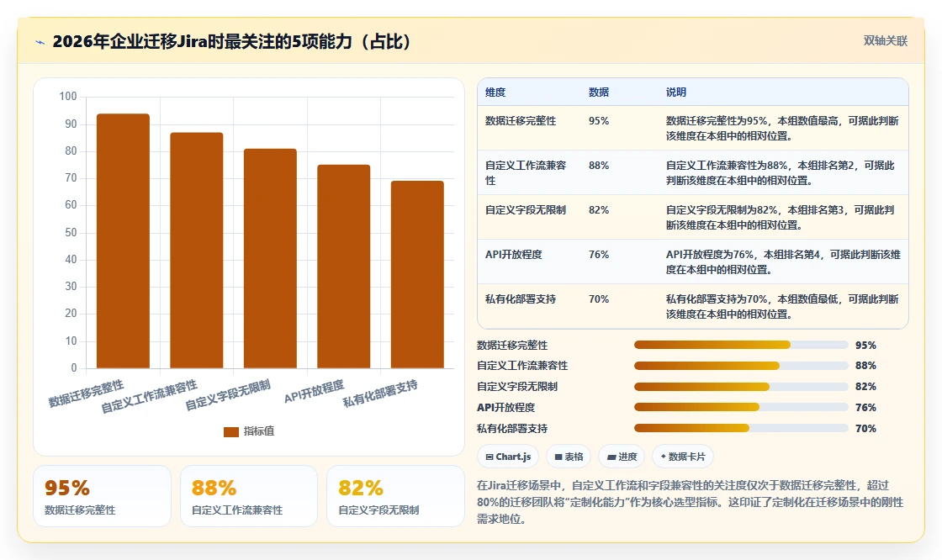Click the 76% value in the table
The height and width of the screenshot is (560, 942).
598,254
